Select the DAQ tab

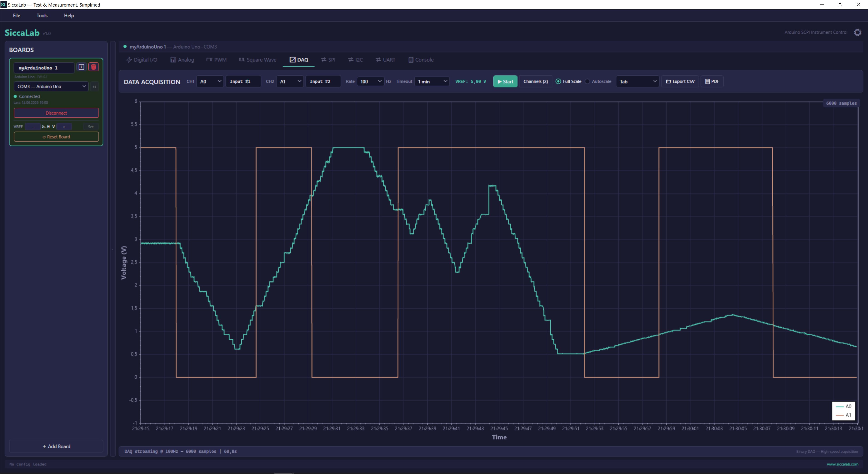coord(299,60)
